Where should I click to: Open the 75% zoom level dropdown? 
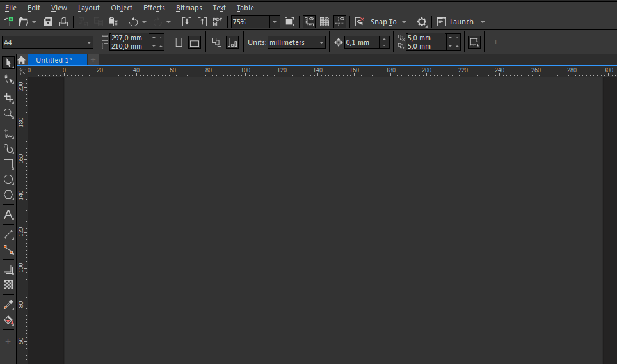(275, 22)
